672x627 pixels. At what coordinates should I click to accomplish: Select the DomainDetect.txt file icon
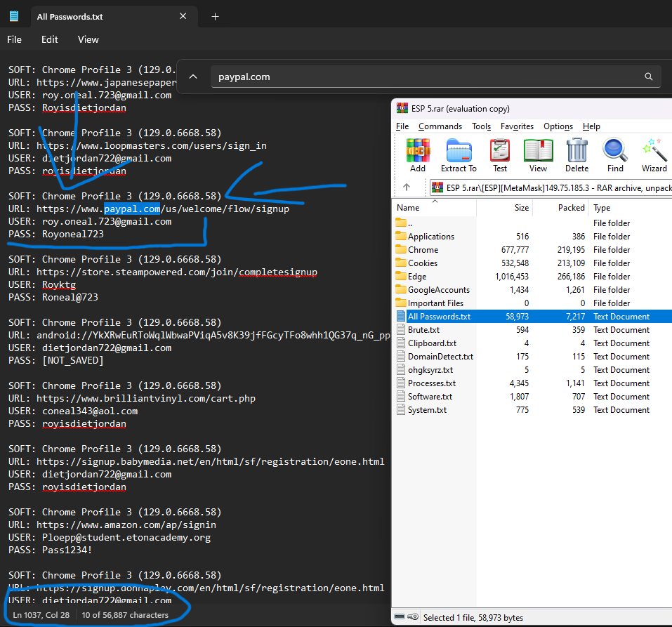click(401, 356)
